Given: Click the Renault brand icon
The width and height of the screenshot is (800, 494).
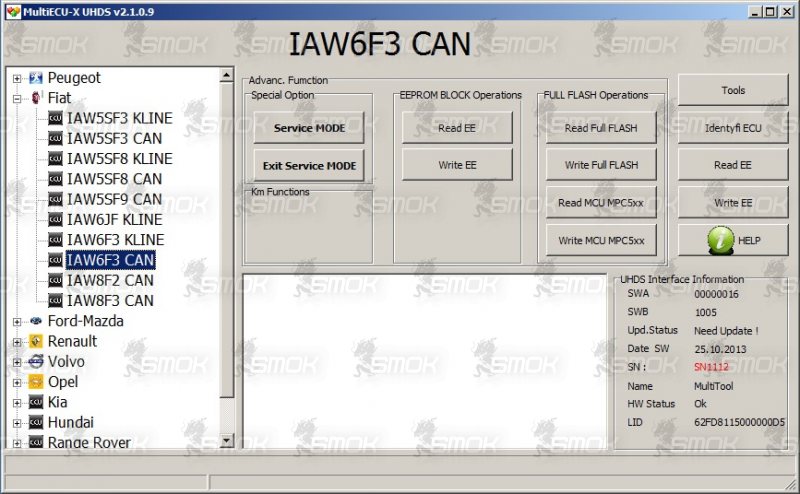Looking at the screenshot, I should point(36,341).
